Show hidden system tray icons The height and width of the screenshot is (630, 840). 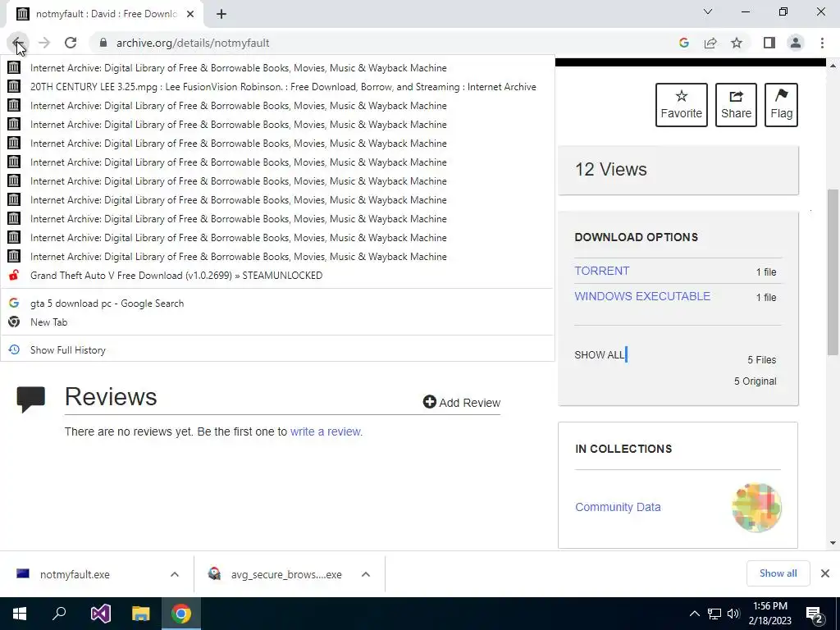pos(694,614)
